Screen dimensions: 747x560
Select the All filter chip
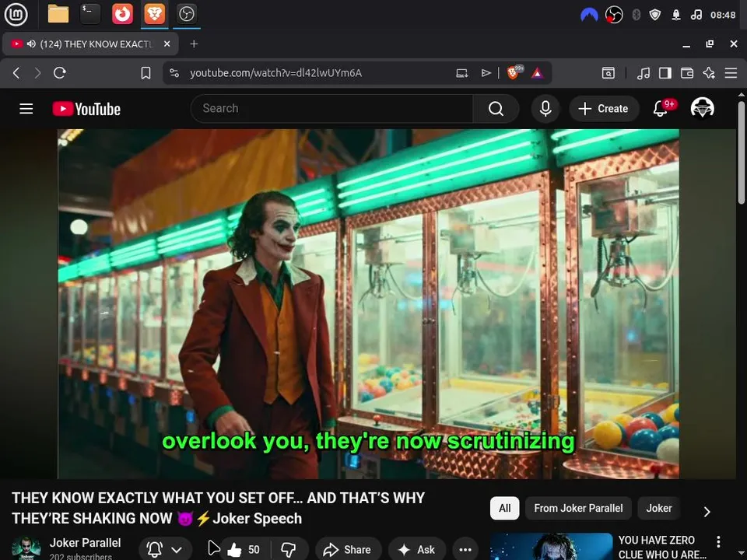504,508
